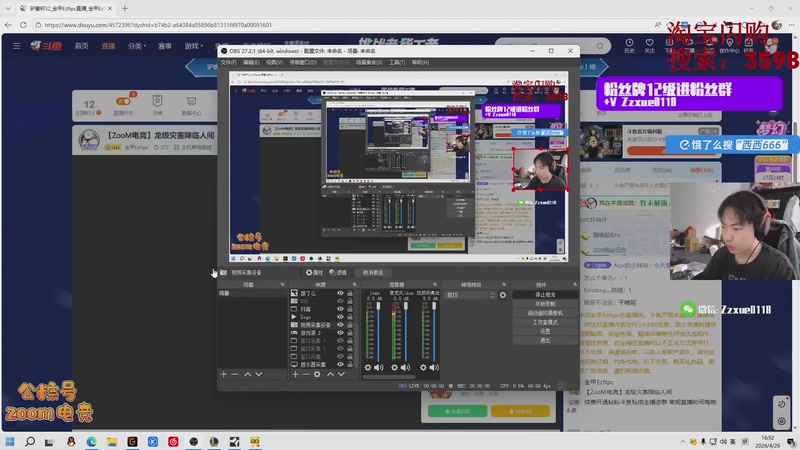Toggle visibility of 视频采集设备 source
800x450 pixels.
[340, 325]
